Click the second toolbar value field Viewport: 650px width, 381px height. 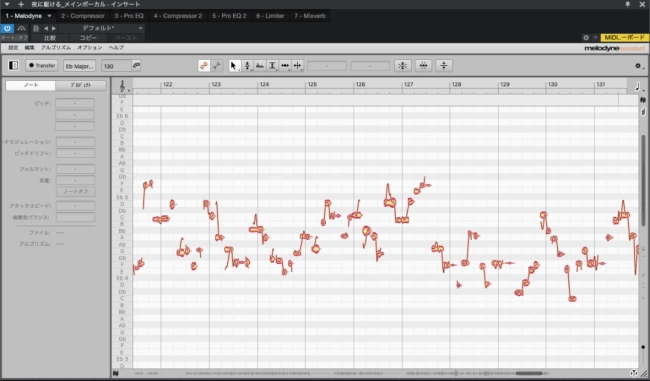point(370,66)
